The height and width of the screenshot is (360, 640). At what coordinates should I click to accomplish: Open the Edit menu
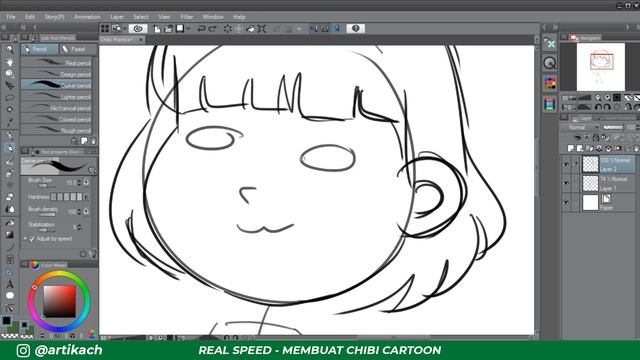click(x=30, y=17)
